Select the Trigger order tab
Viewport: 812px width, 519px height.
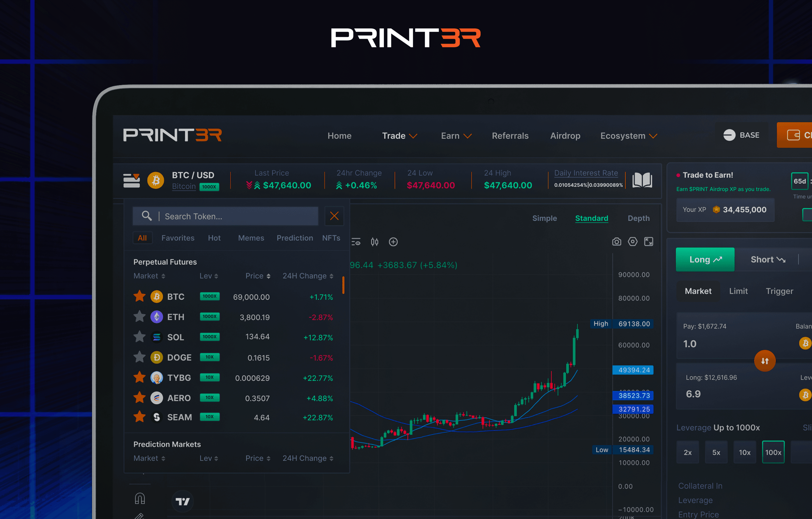click(x=779, y=291)
